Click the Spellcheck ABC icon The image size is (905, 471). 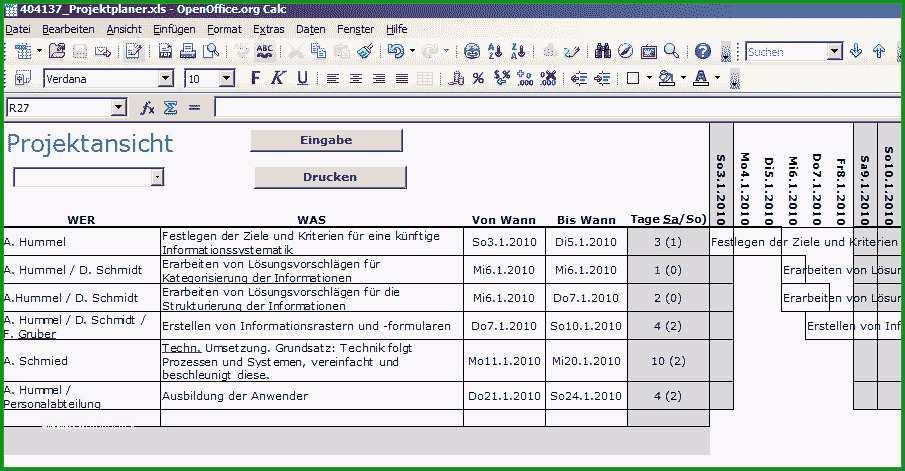264,51
